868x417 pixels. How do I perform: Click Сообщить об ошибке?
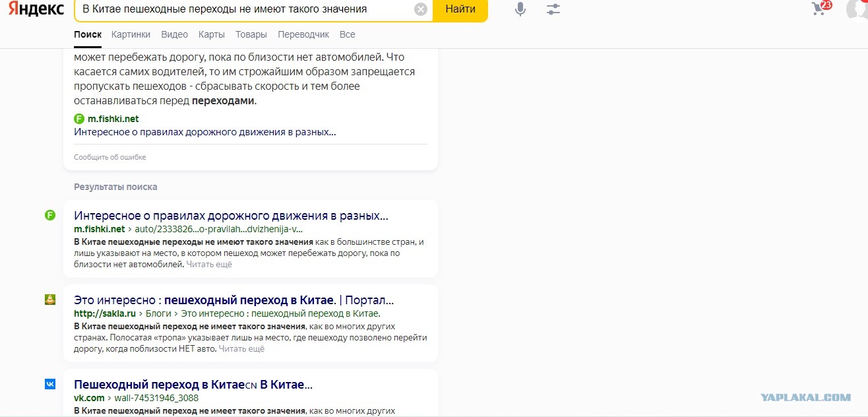click(110, 157)
